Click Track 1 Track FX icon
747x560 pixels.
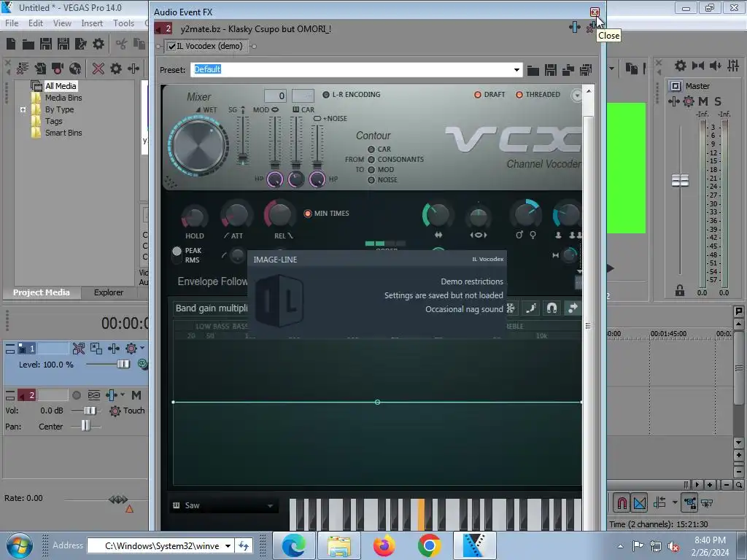(114, 349)
